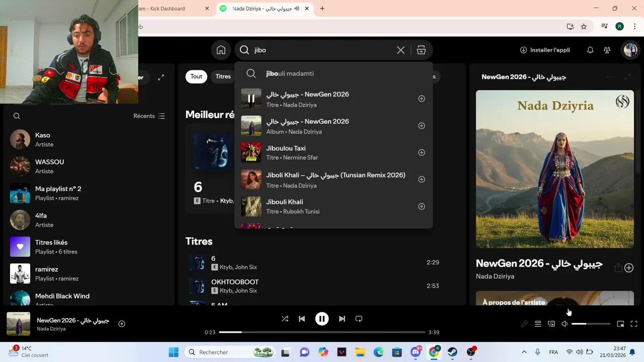Image resolution: width=644 pixels, height=362 pixels.
Task: Open 4lfa artist in library
Action: point(88,220)
